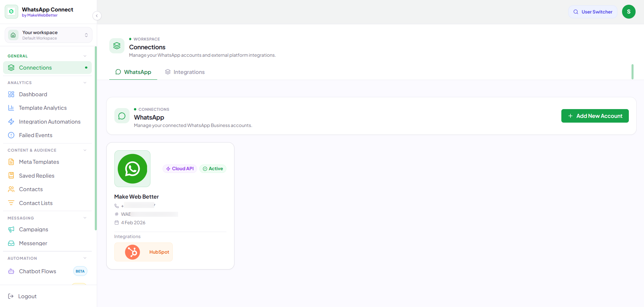
Task: Click the main content green scrollbar
Action: click(633, 72)
